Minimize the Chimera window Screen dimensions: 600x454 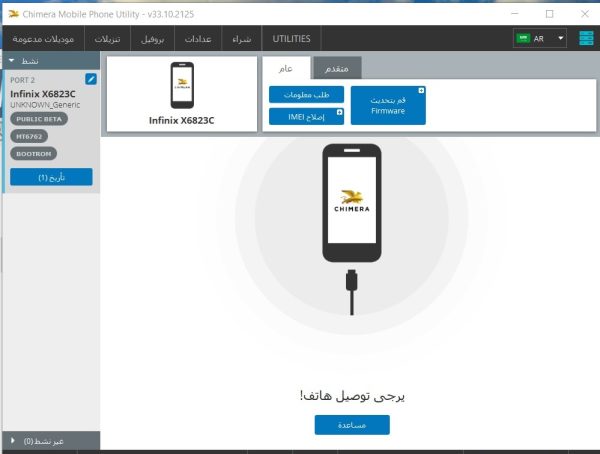coord(515,14)
